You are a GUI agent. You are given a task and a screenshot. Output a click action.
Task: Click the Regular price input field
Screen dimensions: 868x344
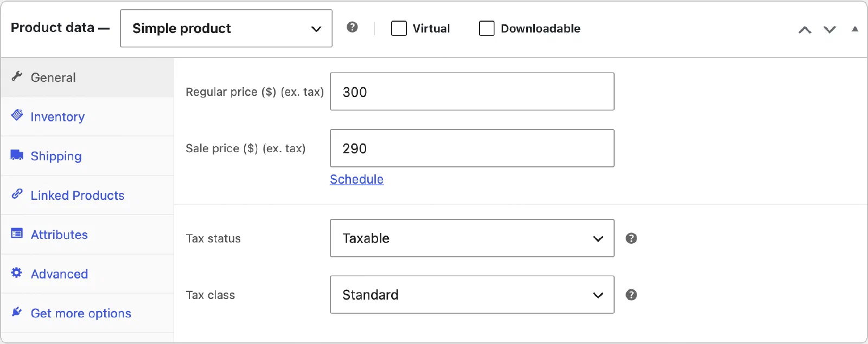[x=472, y=92]
